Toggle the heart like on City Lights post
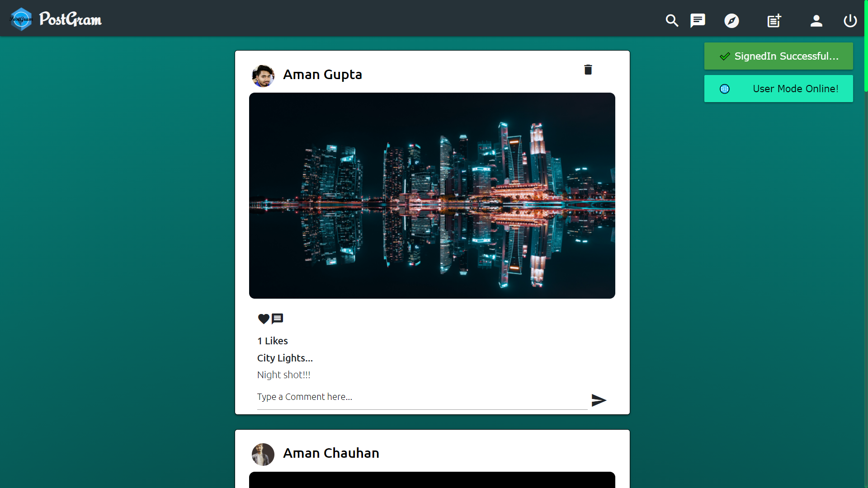868x488 pixels. [x=264, y=319]
